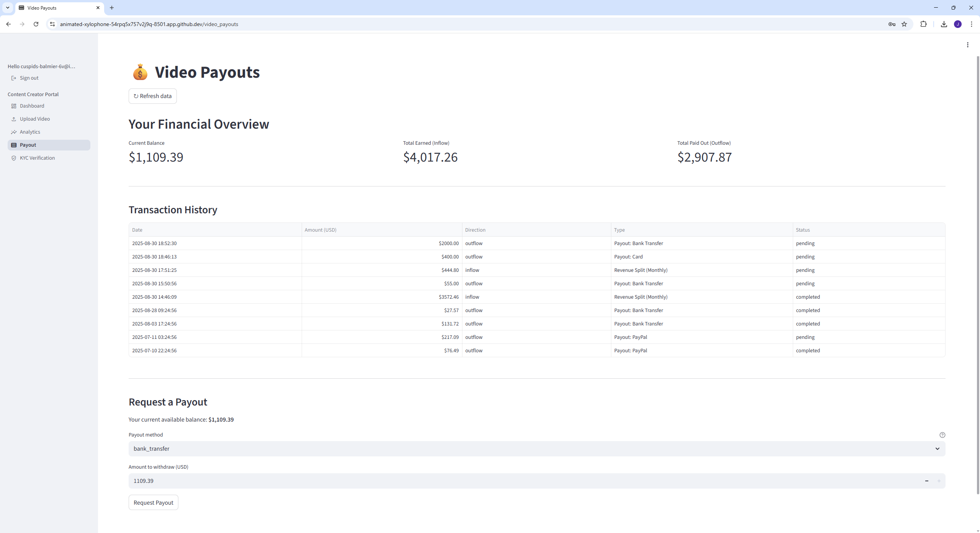Decrease withdraw amount with minus stepper

point(926,481)
